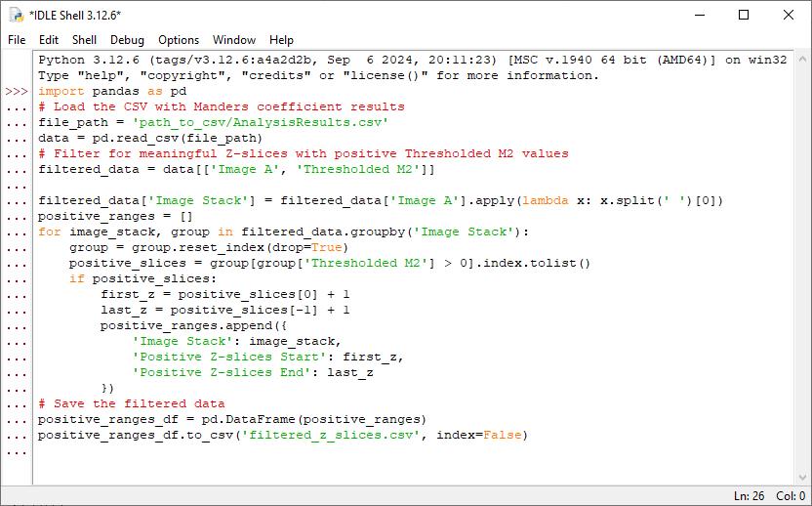Click the '>>>' prompt marker in the sidebar

tap(17, 91)
